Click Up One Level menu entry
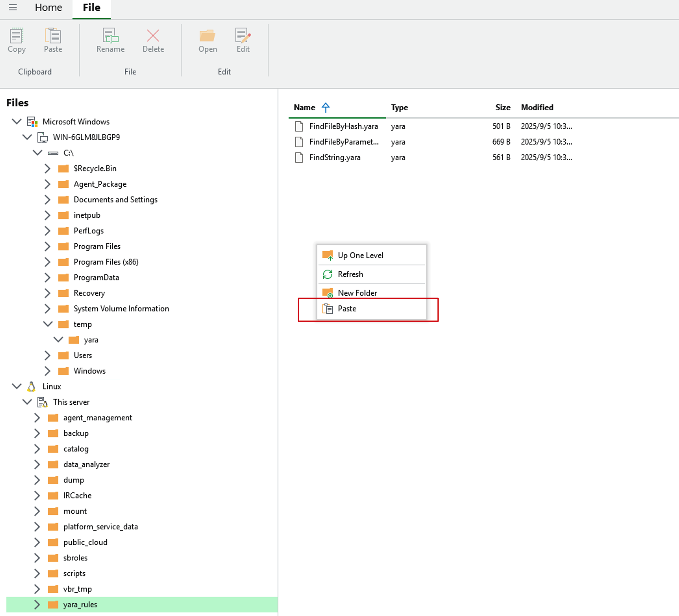This screenshot has width=679, height=616. [360, 255]
